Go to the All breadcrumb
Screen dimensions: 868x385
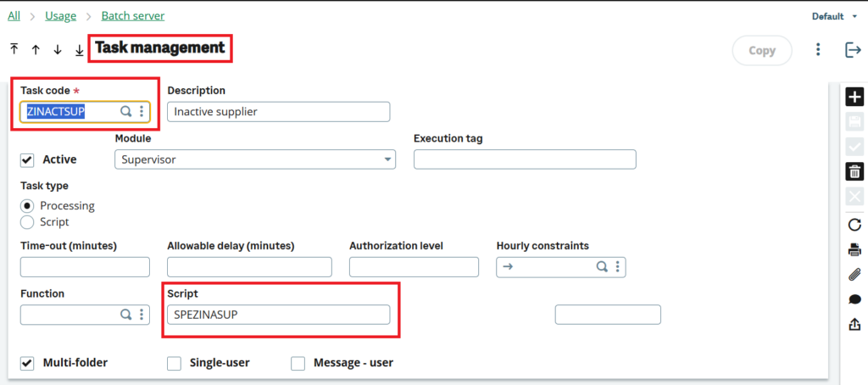click(14, 16)
